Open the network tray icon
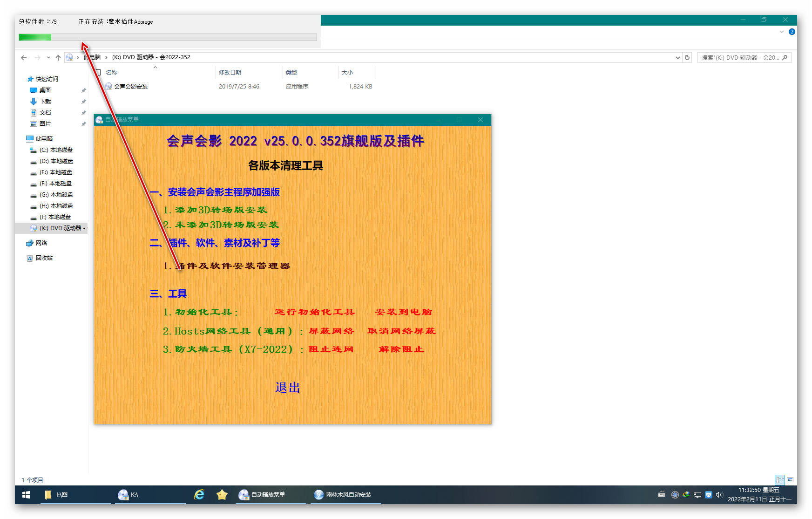Image resolution: width=812 pixels, height=519 pixels. [697, 495]
